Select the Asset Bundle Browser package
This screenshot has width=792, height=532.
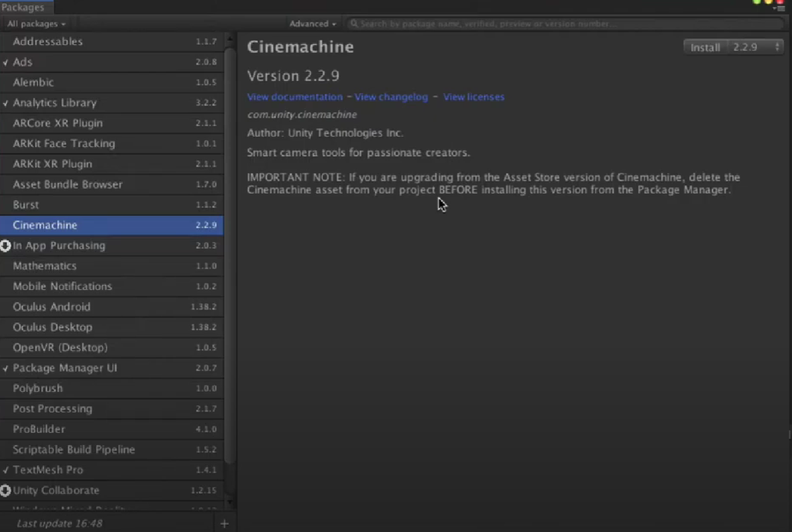click(x=112, y=185)
